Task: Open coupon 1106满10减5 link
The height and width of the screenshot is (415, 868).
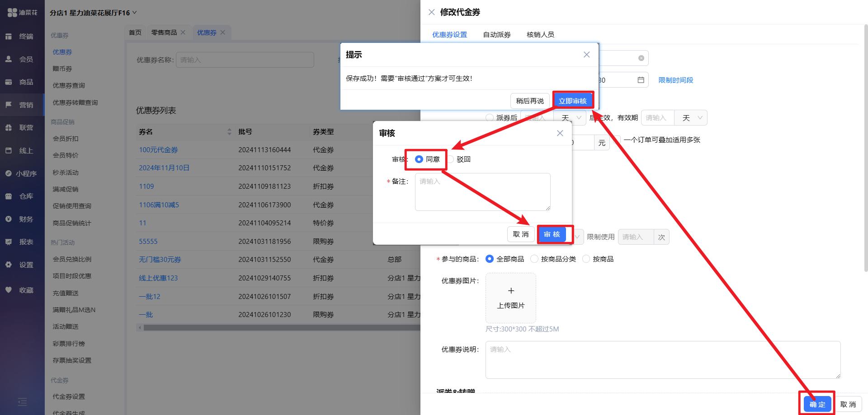Action: [x=159, y=205]
